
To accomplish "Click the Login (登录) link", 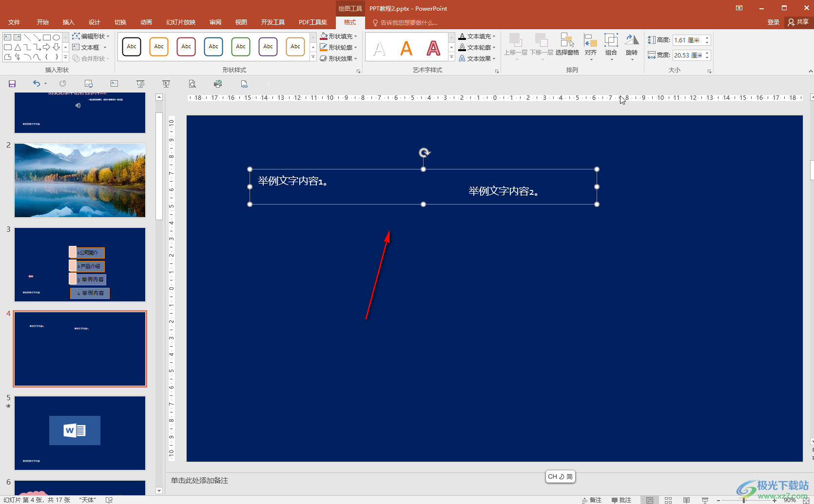I will (x=773, y=22).
